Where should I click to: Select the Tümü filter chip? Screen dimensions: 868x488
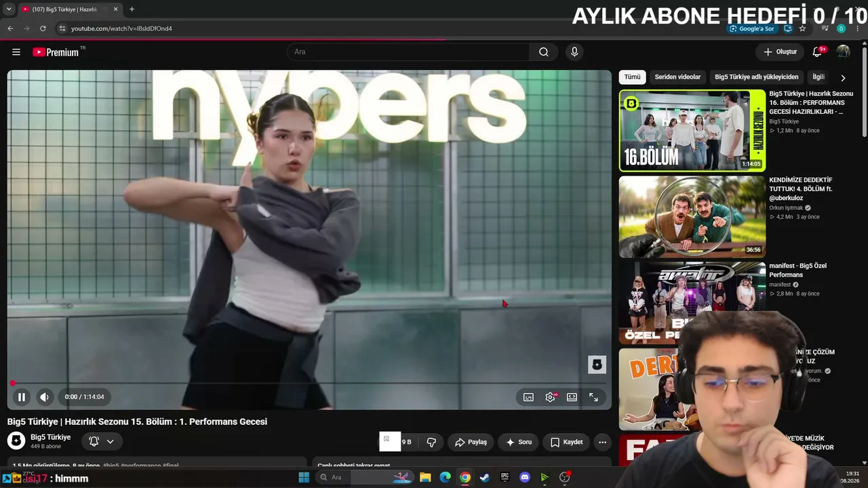pos(632,77)
